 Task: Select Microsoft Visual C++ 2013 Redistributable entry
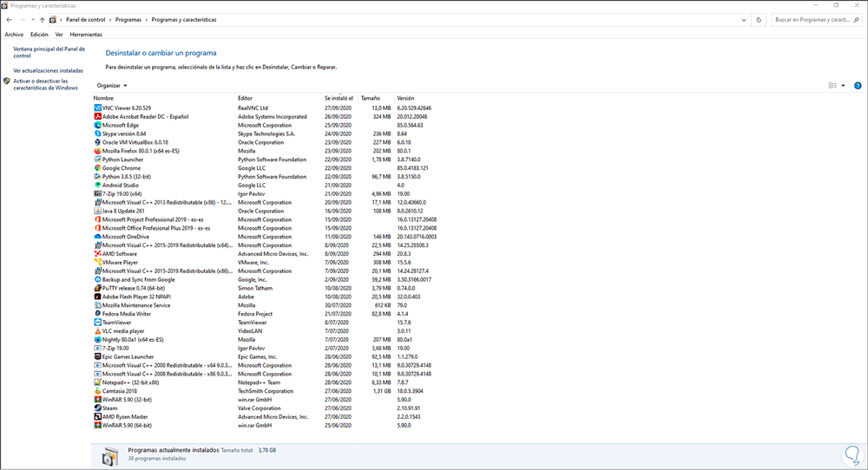[266, 202]
